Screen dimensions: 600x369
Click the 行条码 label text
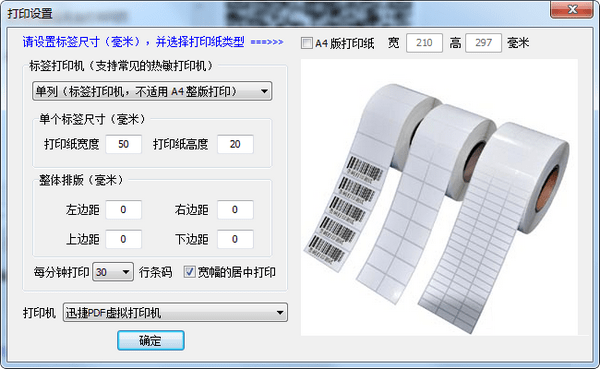coord(155,273)
